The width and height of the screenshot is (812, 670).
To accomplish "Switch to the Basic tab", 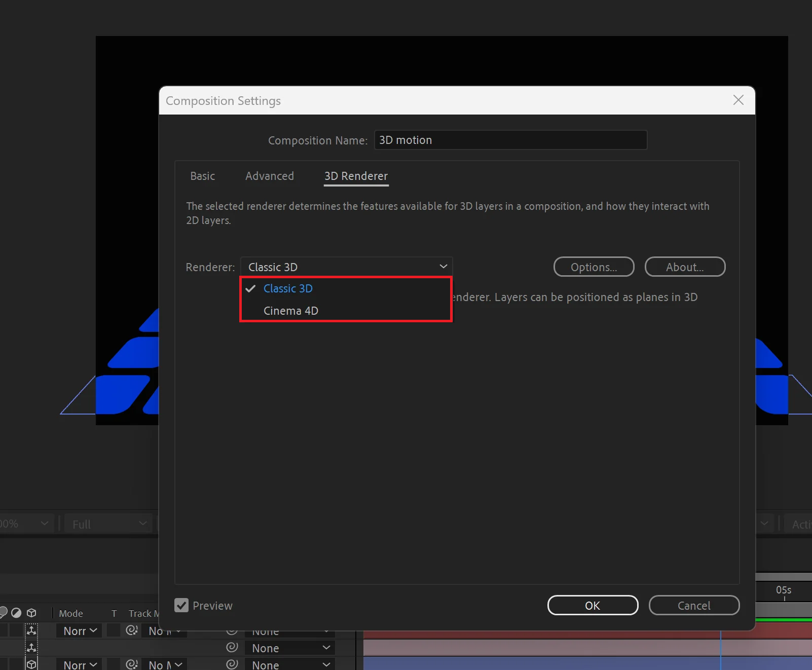I will click(x=203, y=176).
